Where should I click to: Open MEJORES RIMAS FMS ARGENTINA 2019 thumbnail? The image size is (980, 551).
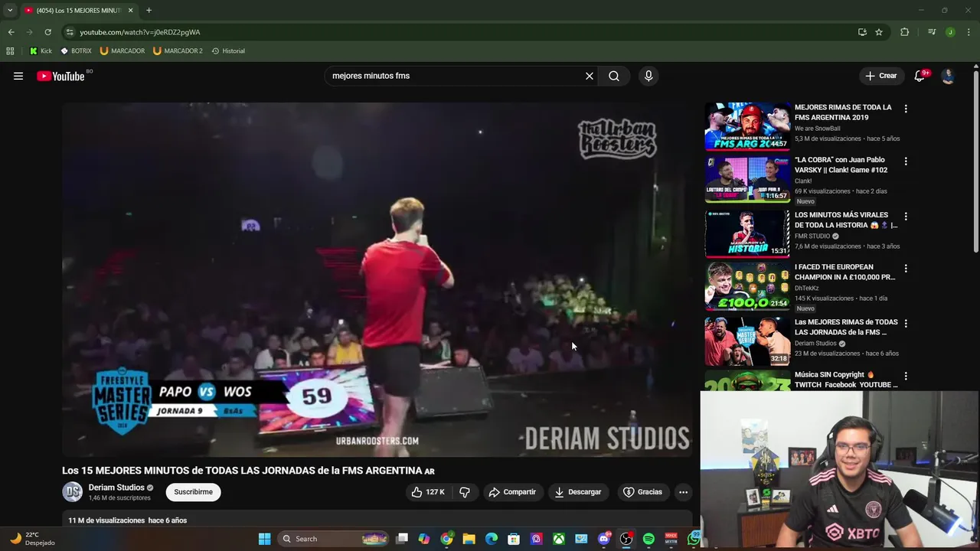coord(747,126)
